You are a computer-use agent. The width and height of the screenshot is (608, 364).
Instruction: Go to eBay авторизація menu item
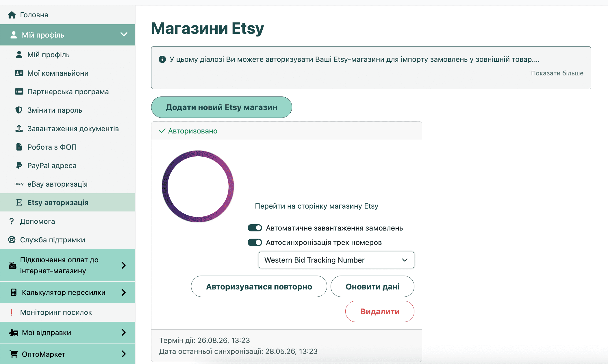pyautogui.click(x=68, y=184)
